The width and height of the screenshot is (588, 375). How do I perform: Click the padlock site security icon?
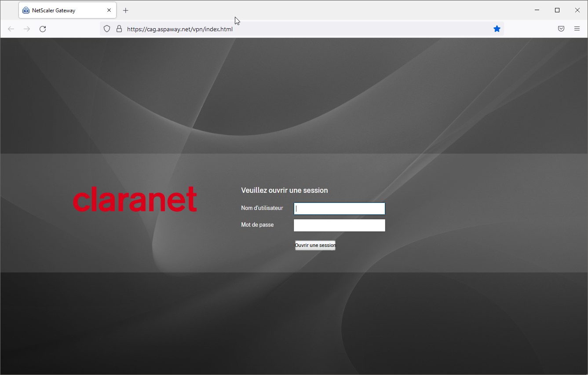click(x=119, y=29)
